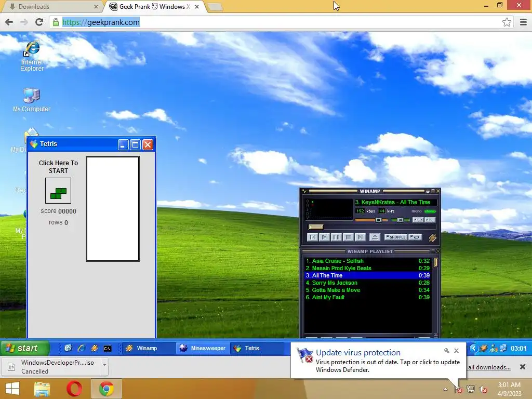Click Here To START in Tetris
532x399 pixels.
coord(58,167)
